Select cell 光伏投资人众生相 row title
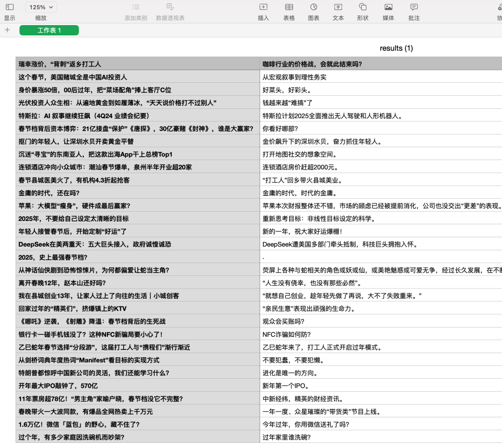This screenshot has width=502, height=448. [138, 102]
